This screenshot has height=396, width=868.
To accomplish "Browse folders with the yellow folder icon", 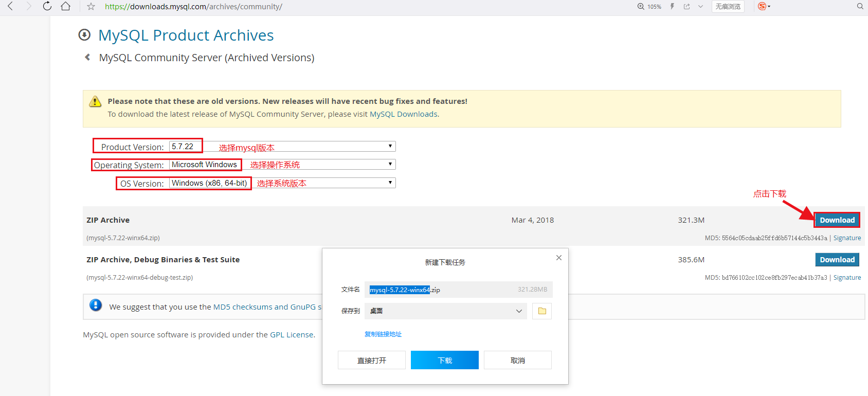I will coord(542,311).
